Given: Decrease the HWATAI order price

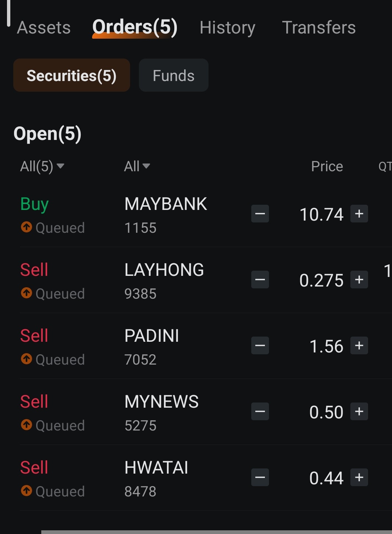Looking at the screenshot, I should (260, 478).
